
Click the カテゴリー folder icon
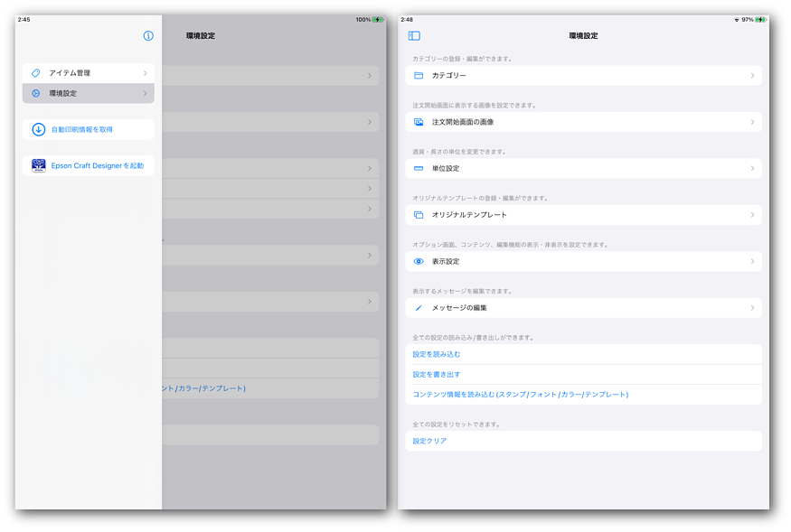tap(419, 76)
